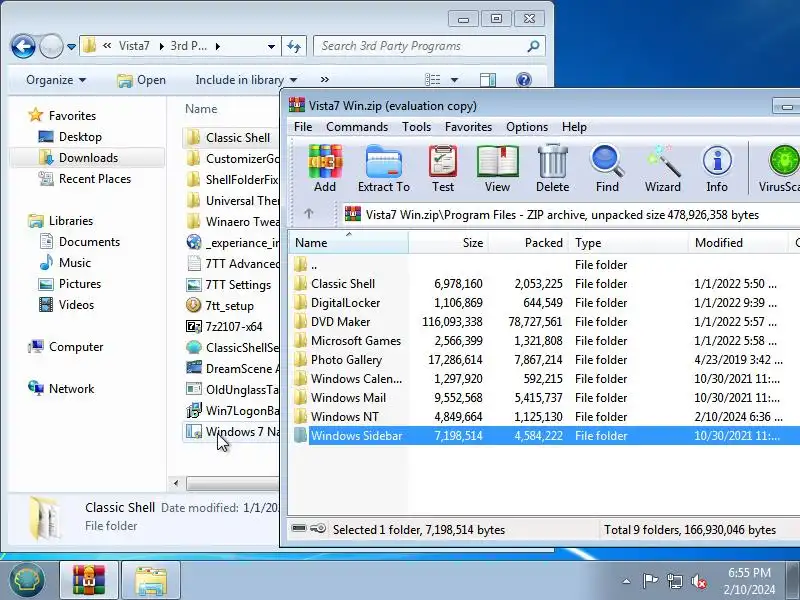Image resolution: width=800 pixels, height=600 pixels.
Task: Open Explorer Help question mark icon
Action: tap(523, 80)
